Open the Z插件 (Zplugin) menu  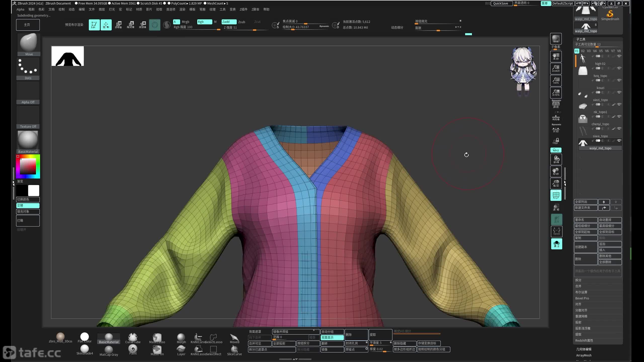243,9
